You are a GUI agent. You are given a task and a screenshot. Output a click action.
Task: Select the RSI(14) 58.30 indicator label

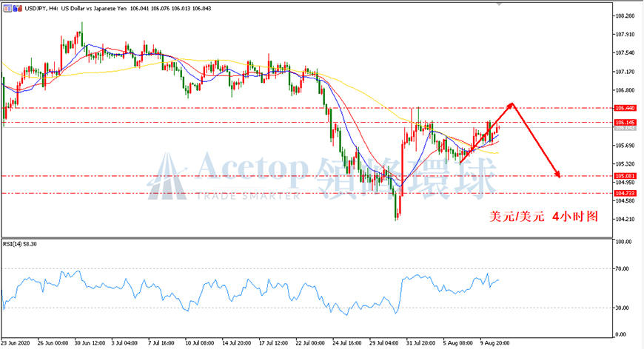(x=20, y=244)
